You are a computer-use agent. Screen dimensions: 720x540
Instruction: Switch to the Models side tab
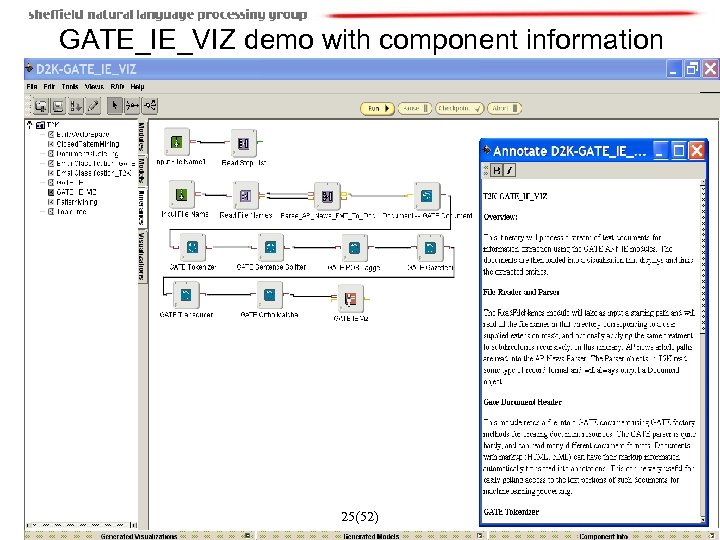[x=142, y=170]
